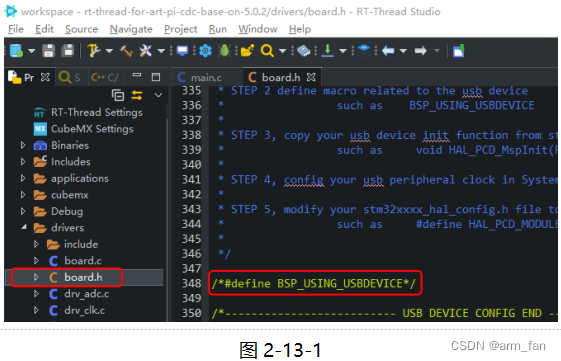This screenshot has height=361, width=561.
Task: Open the File menu
Action: pos(16,29)
